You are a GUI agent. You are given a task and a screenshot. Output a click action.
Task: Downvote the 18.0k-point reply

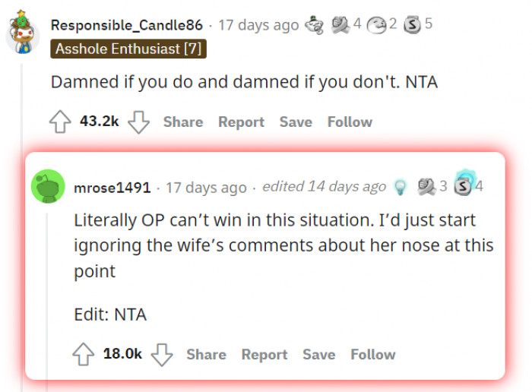coord(162,354)
